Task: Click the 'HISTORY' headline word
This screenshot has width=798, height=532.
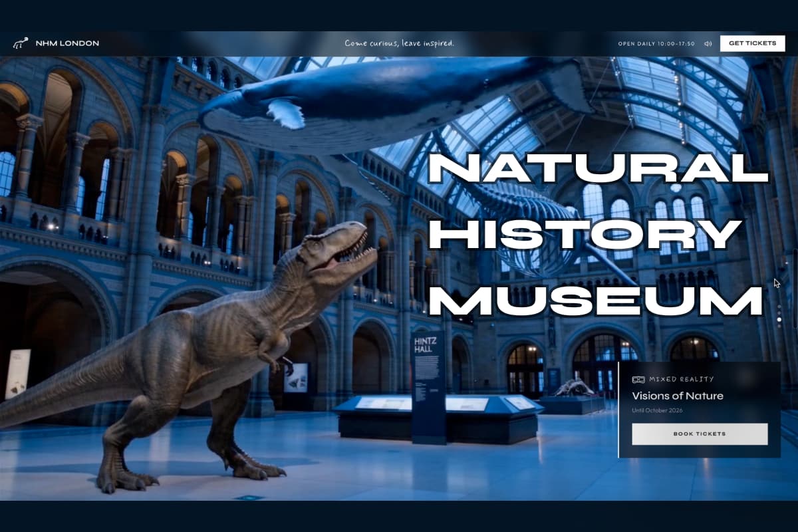Action: pos(585,235)
